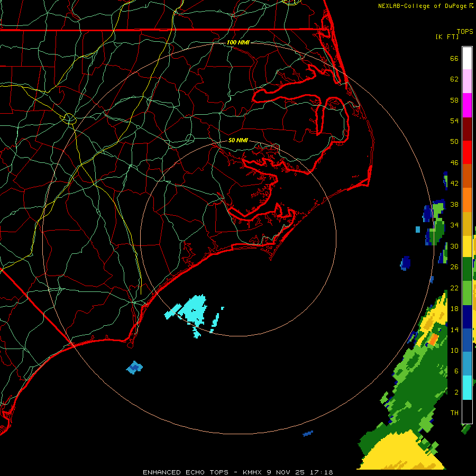The height and width of the screenshot is (476, 476).
Task: Click the '50' legend value
Action: (454, 142)
